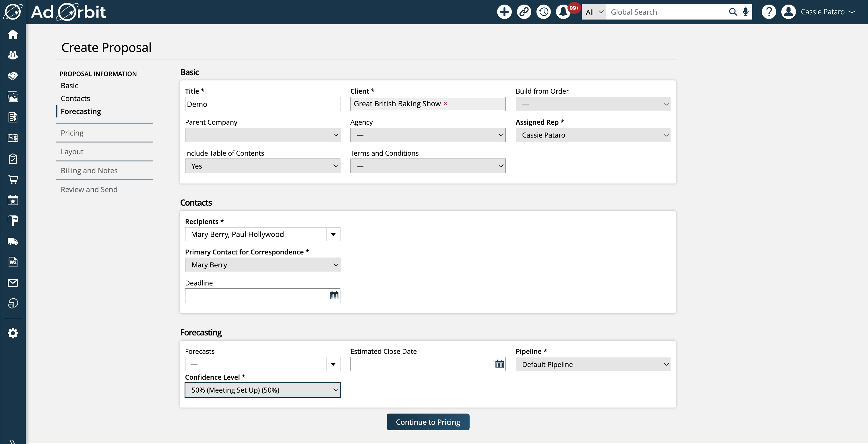This screenshot has height=444, width=868.
Task: Select Layout step in proposal nav
Action: pos(72,152)
